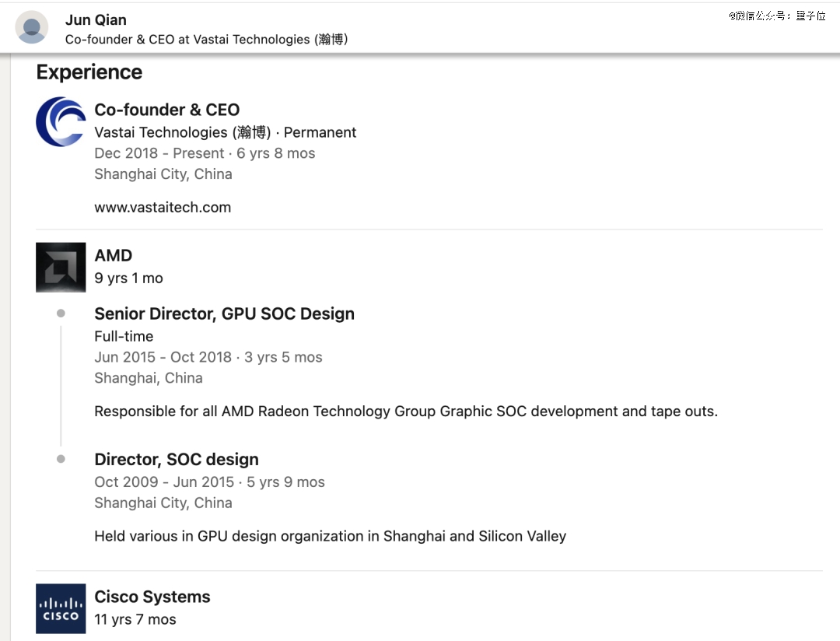Viewport: 840px width, 641px height.
Task: Click the Director, SOC design title
Action: (177, 459)
